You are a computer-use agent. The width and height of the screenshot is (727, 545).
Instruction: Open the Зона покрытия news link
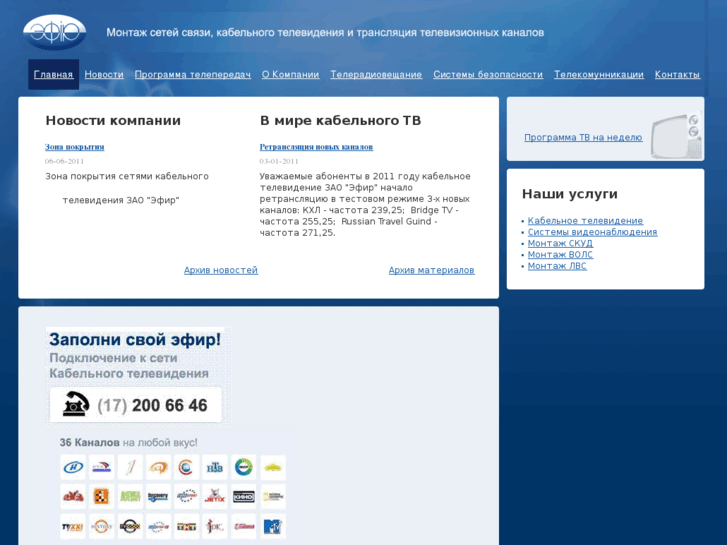tap(74, 147)
